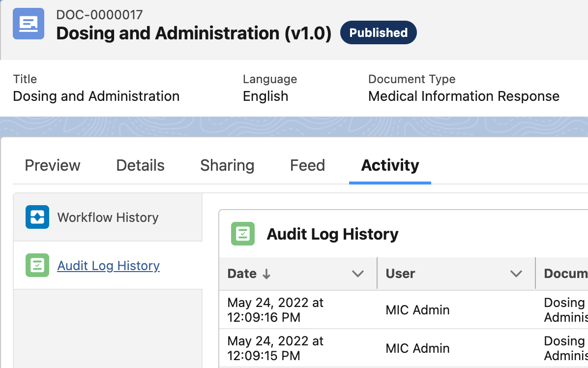Image resolution: width=588 pixels, height=368 pixels.
Task: Click the Published status badge
Action: pos(378,32)
